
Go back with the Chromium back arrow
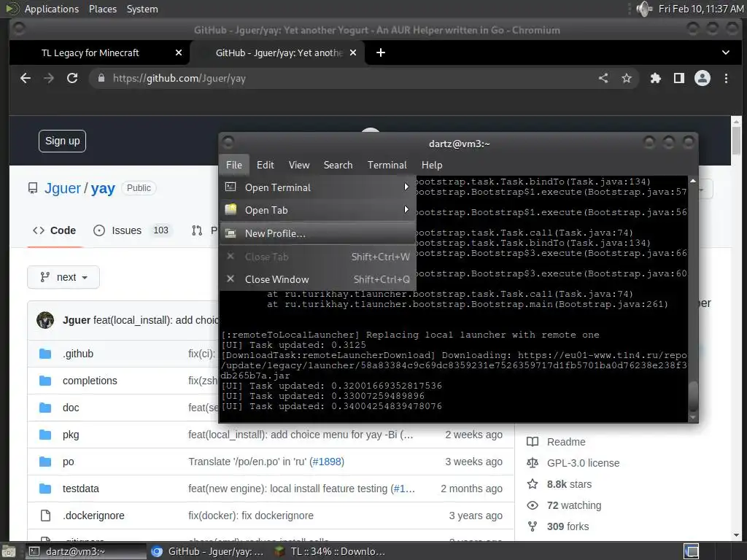26,78
